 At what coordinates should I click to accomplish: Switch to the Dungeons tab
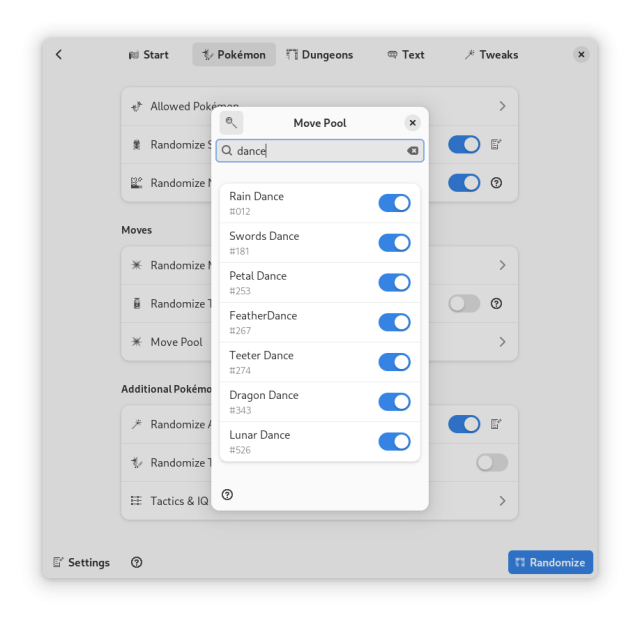click(320, 55)
